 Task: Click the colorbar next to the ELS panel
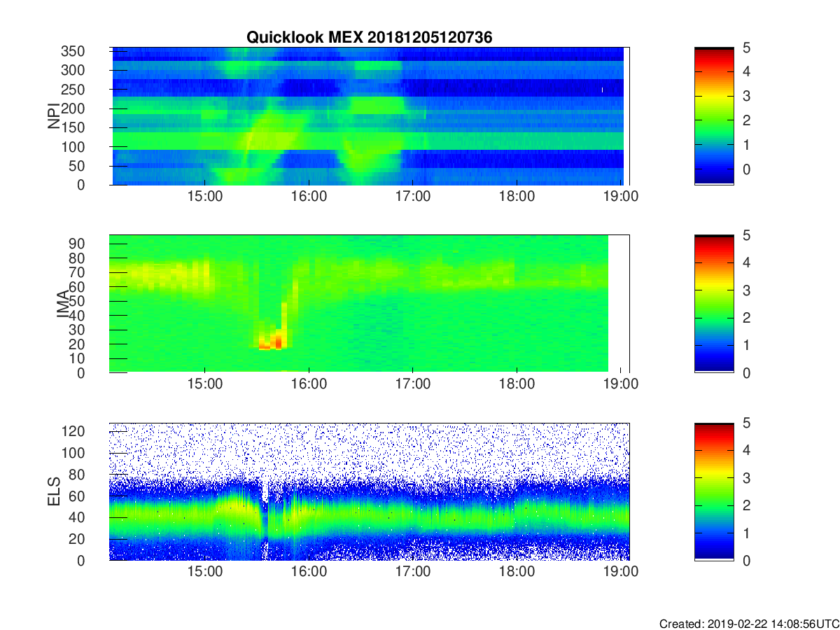[714, 491]
